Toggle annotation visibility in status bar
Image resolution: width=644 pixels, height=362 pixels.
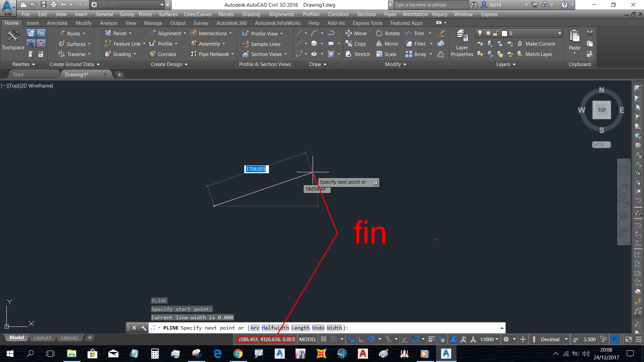pyautogui.click(x=453, y=339)
